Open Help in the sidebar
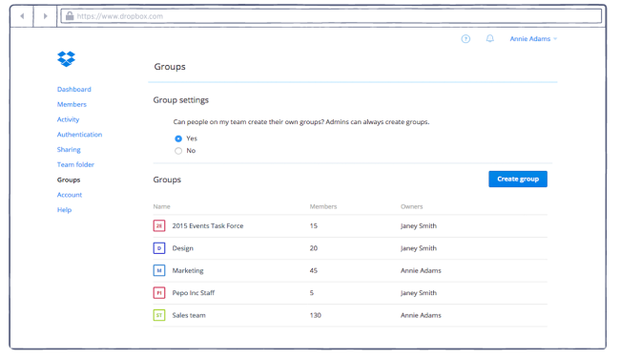620x360 pixels. 64,210
